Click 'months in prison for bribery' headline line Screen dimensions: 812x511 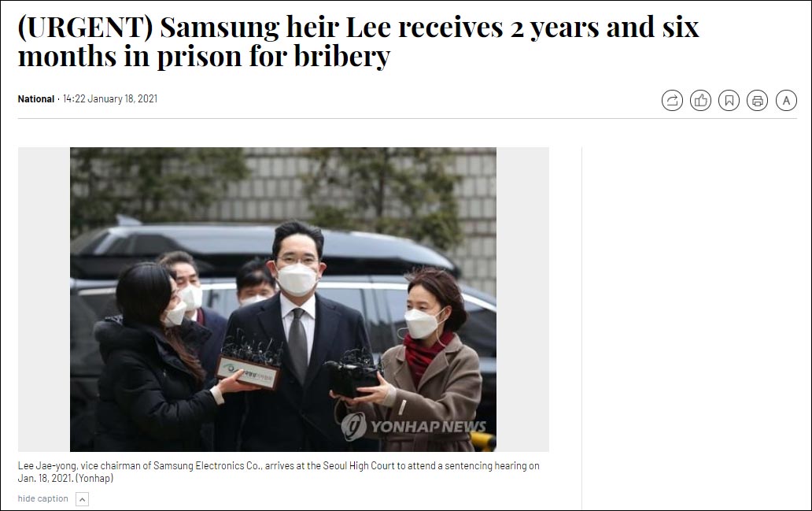click(204, 57)
